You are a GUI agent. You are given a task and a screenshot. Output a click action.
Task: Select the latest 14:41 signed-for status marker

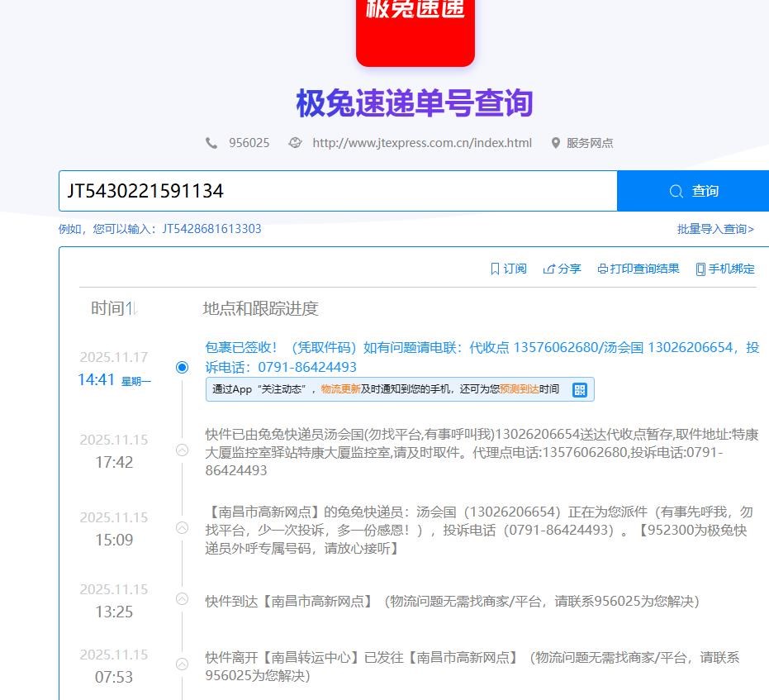183,367
